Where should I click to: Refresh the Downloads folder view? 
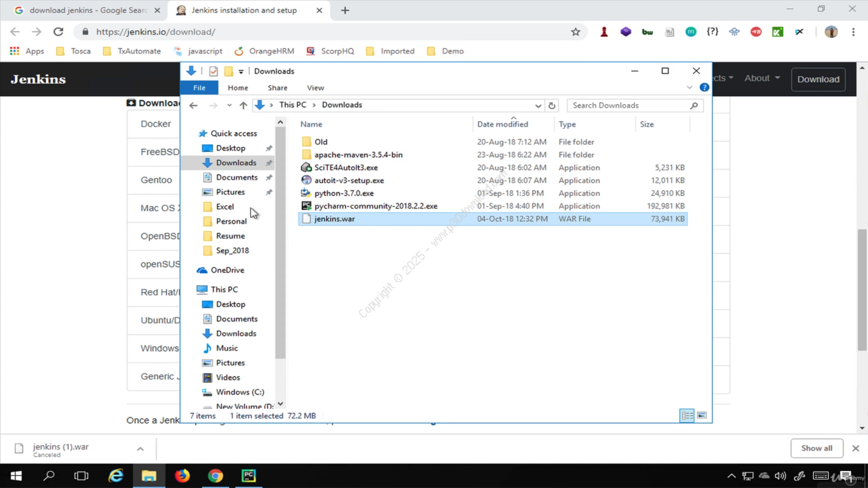552,105
